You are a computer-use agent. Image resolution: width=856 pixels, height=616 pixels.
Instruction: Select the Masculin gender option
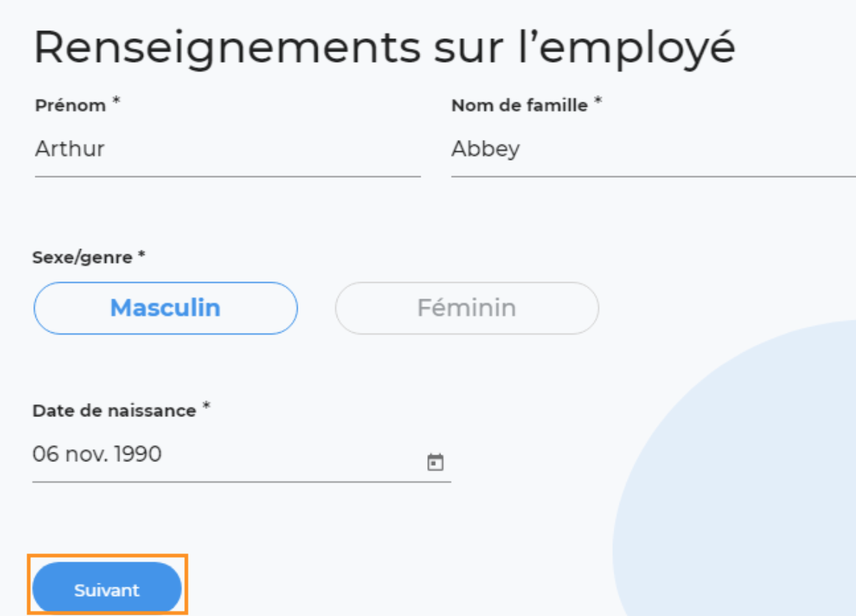tap(166, 308)
